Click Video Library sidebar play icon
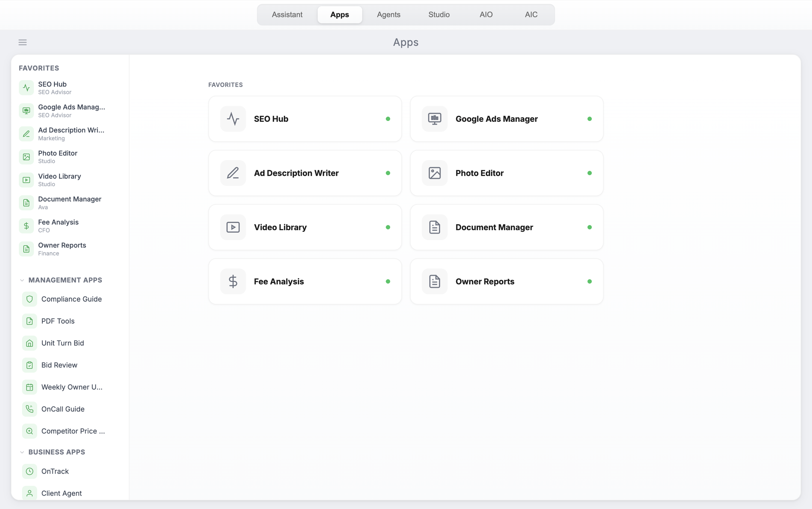 pos(26,180)
